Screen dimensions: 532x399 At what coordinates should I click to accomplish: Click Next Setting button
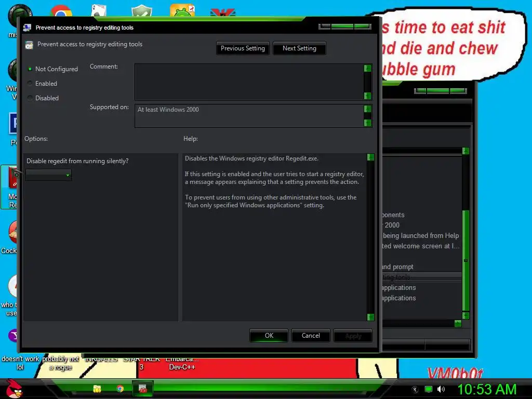pyautogui.click(x=299, y=48)
